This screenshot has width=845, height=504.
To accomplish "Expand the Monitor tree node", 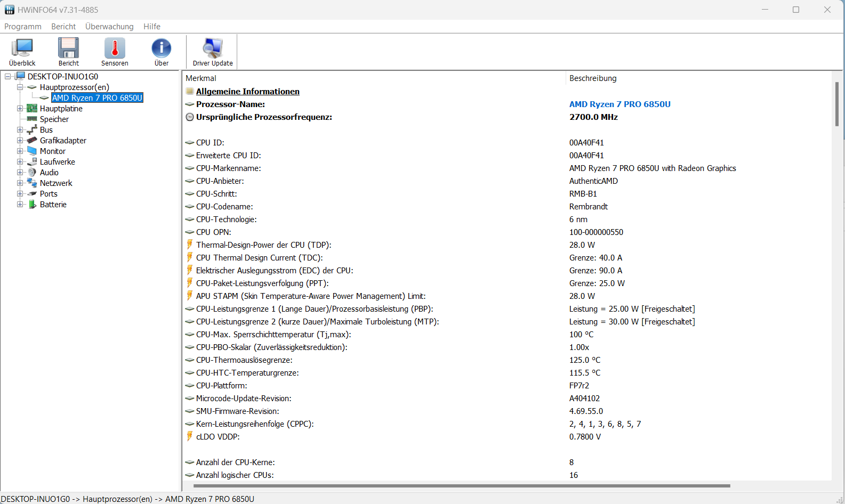I will point(20,151).
